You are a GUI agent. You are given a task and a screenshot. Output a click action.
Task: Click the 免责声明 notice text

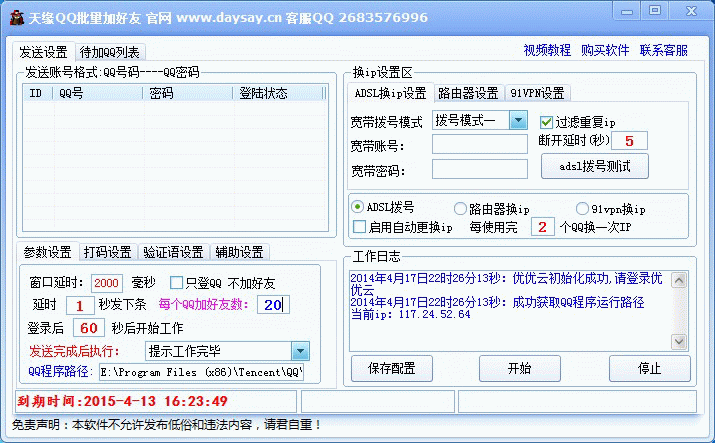coord(166,425)
